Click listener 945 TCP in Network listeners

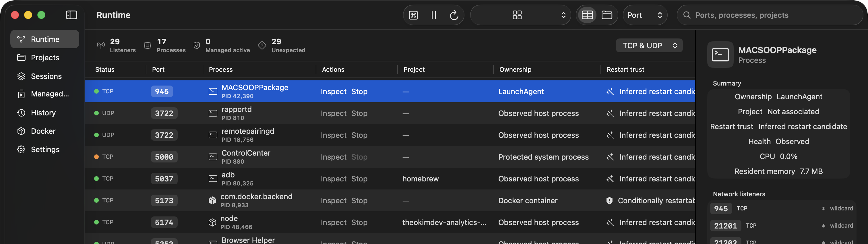782,209
